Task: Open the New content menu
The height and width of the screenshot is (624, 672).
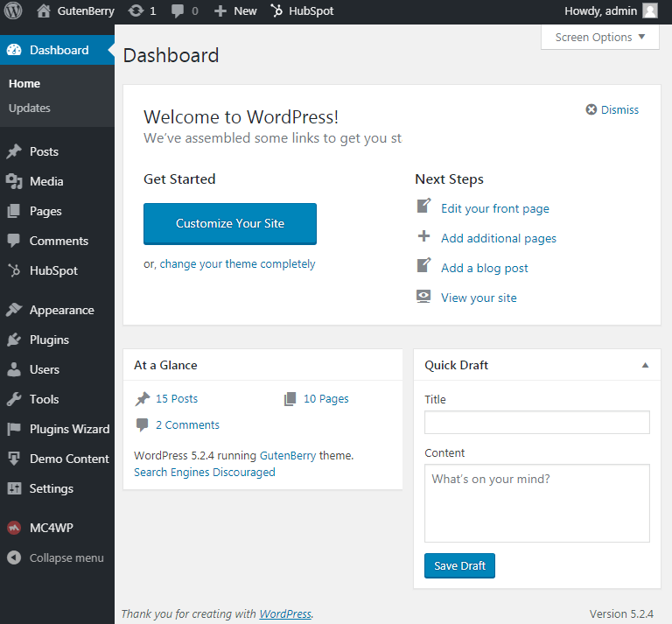Action: pos(235,11)
